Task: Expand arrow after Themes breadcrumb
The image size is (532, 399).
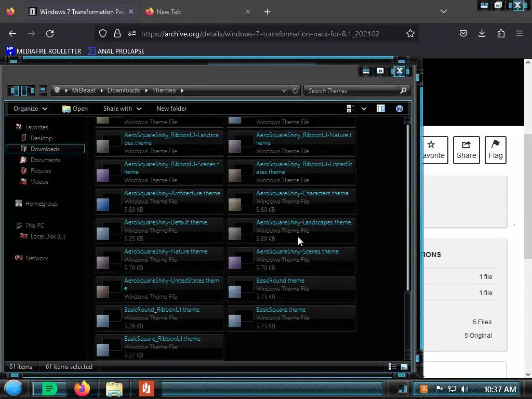Action: pyautogui.click(x=182, y=90)
